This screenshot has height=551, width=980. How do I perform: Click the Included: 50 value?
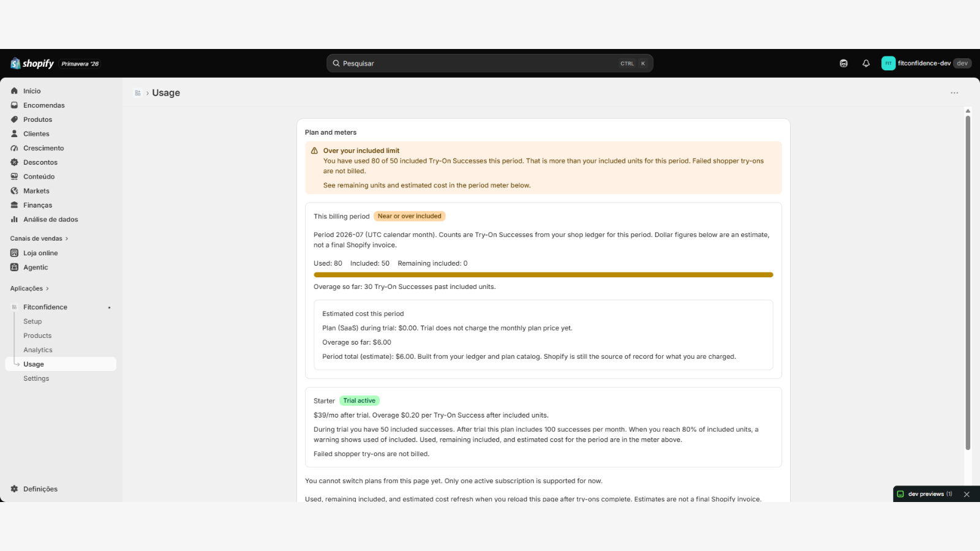point(370,263)
